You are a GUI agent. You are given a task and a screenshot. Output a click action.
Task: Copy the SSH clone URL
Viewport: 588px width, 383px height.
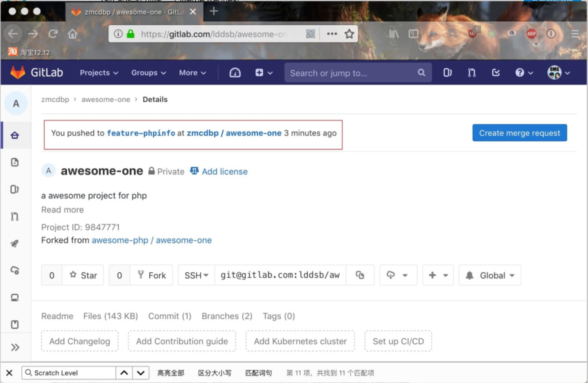click(x=360, y=275)
